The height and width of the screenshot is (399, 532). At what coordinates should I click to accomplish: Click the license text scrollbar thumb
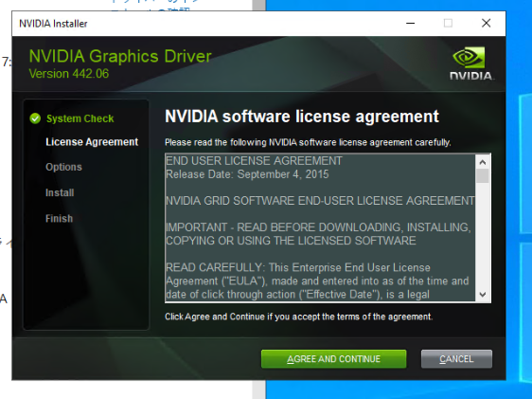point(483,176)
